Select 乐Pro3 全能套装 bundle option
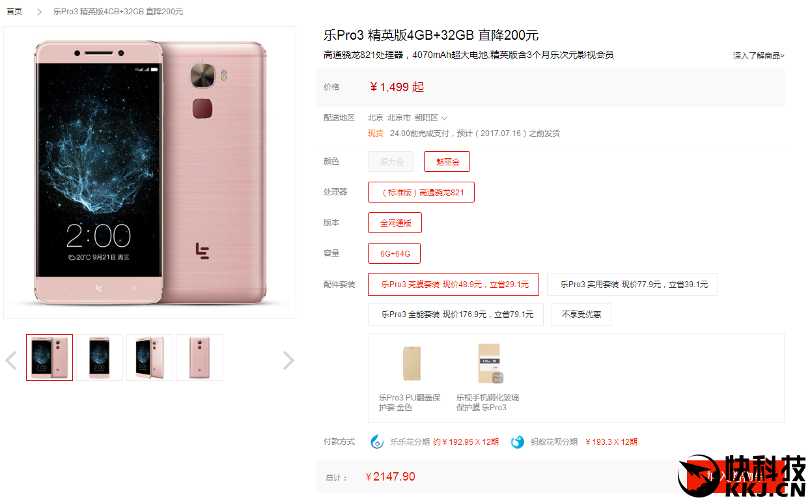The image size is (812, 504). [456, 315]
